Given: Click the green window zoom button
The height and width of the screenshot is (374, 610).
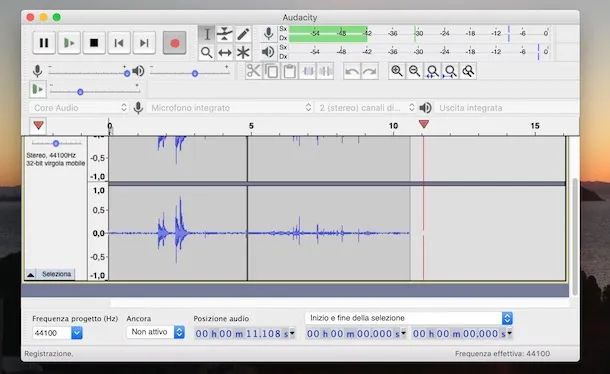Looking at the screenshot, I should 57,17.
